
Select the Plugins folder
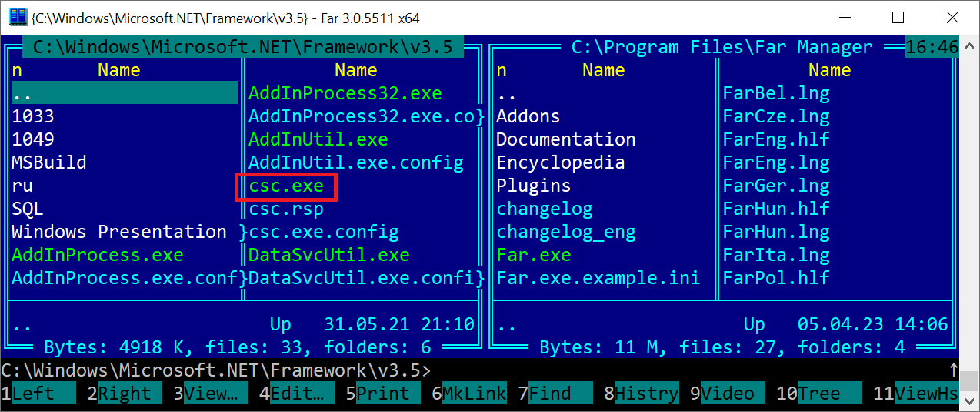point(534,186)
